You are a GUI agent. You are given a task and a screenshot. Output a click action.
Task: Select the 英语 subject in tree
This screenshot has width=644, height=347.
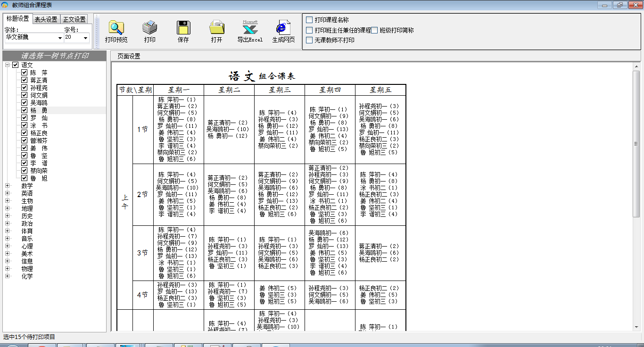(x=27, y=193)
